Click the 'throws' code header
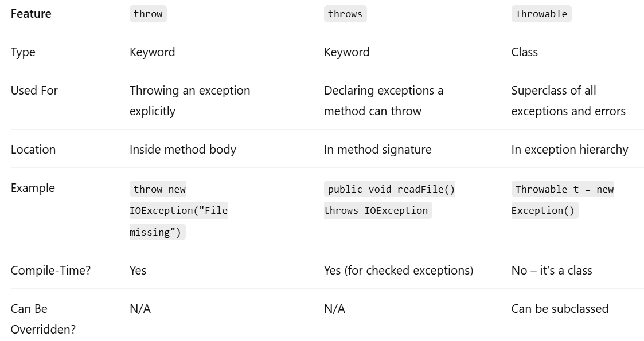 click(345, 14)
